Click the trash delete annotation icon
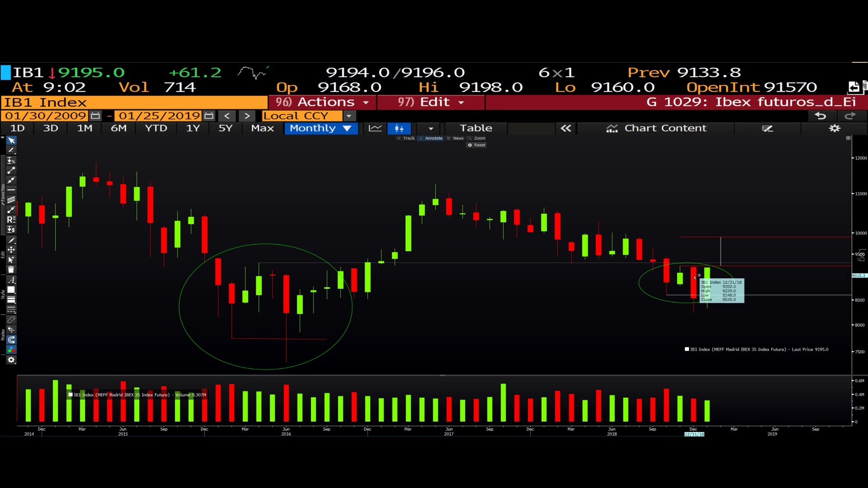868x488 pixels. pos(11,270)
